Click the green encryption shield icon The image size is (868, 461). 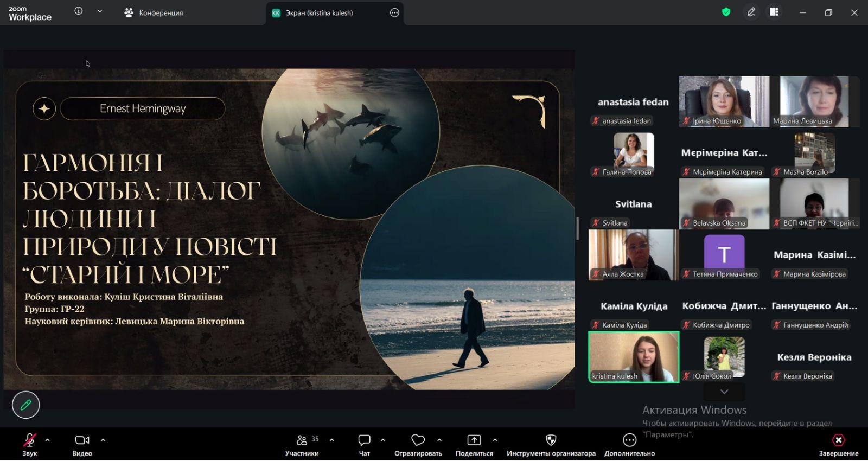[x=726, y=12]
